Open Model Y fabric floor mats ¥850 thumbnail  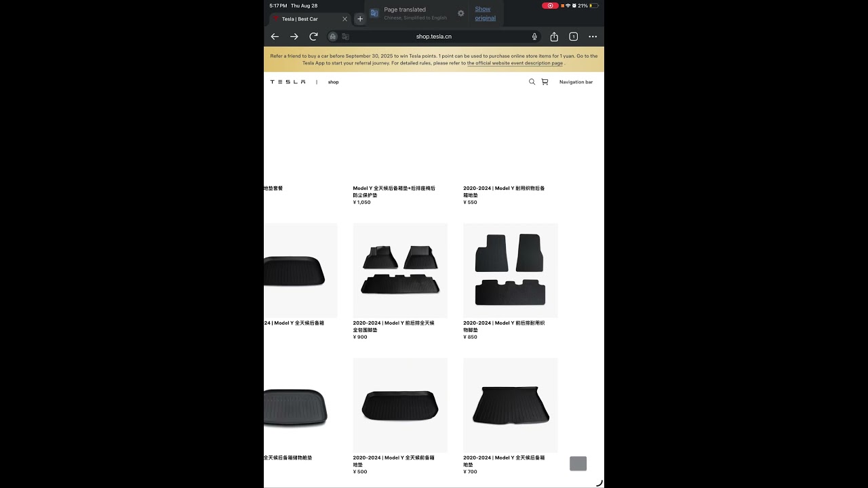pyautogui.click(x=511, y=270)
